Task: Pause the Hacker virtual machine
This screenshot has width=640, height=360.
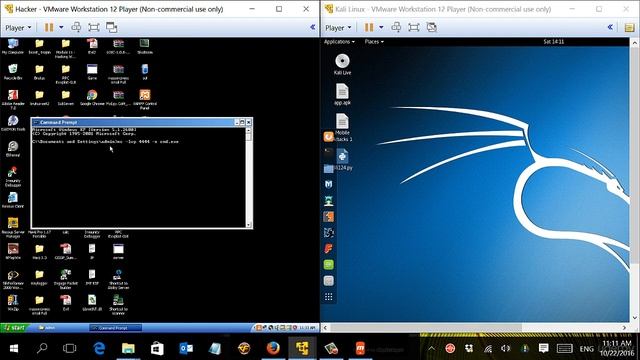Action: pyautogui.click(x=49, y=27)
